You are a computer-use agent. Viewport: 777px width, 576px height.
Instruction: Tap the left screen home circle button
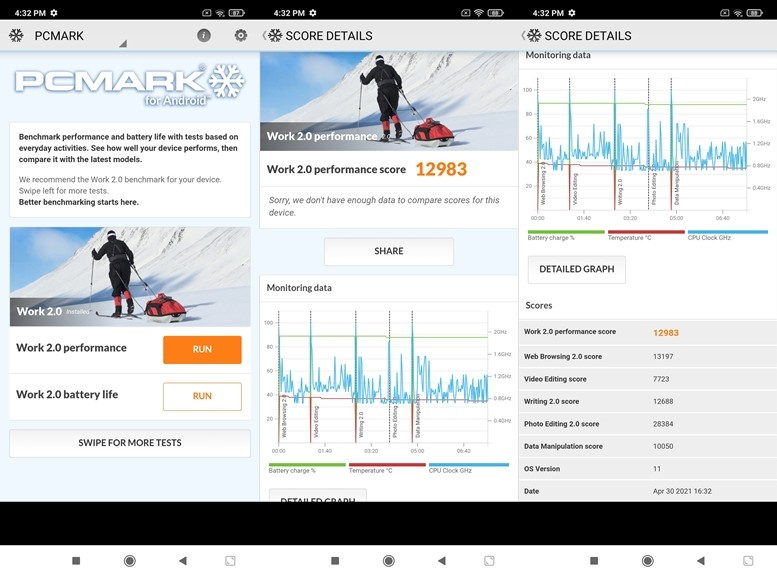point(130,561)
